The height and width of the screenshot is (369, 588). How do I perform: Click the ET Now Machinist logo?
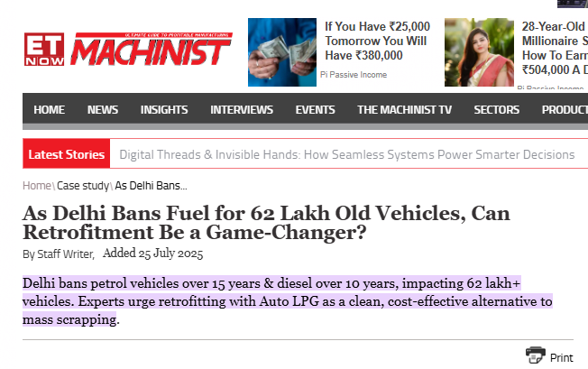(x=127, y=50)
